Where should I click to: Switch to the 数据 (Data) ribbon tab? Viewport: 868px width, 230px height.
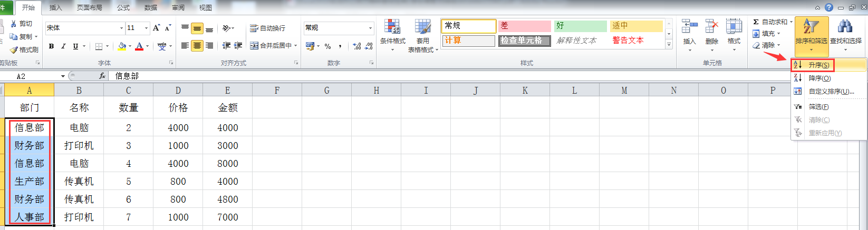point(151,8)
